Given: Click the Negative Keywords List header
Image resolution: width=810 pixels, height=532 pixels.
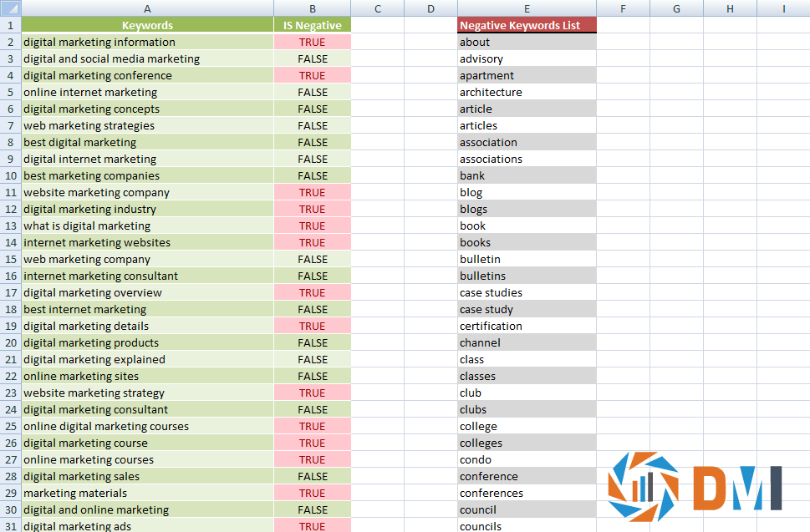Looking at the screenshot, I should pyautogui.click(x=527, y=25).
